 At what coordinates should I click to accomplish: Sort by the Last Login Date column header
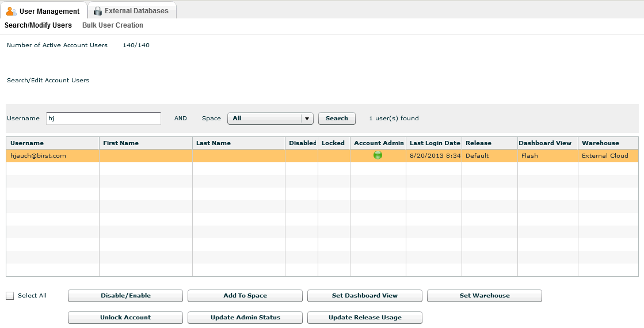point(435,143)
